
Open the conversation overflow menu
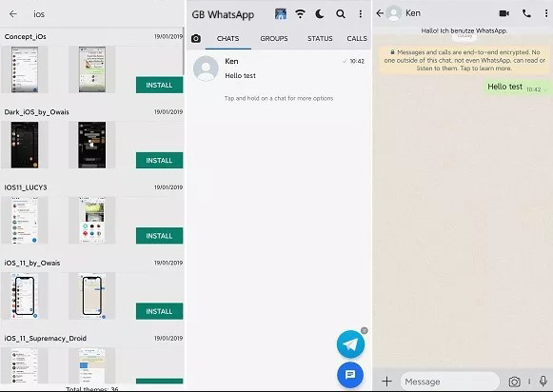(546, 13)
